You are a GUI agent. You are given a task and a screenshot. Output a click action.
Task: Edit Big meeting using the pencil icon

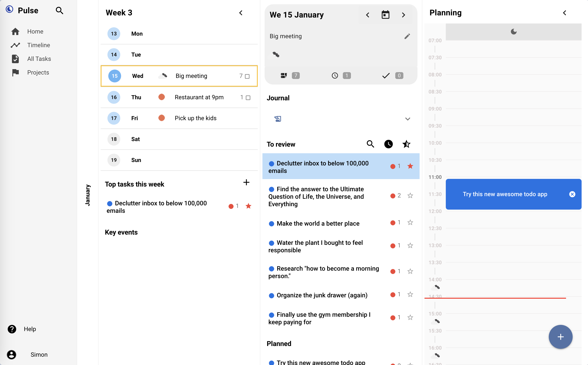[407, 36]
